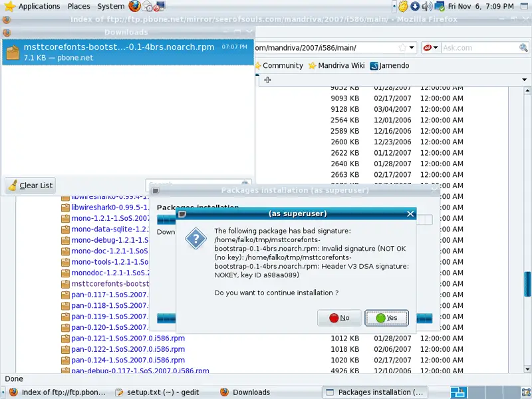Open the mail client launcher icon

[x=147, y=6]
